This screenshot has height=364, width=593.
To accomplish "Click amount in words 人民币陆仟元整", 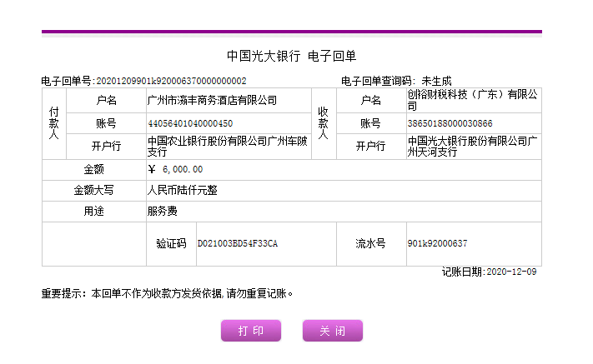I will pyautogui.click(x=183, y=190).
